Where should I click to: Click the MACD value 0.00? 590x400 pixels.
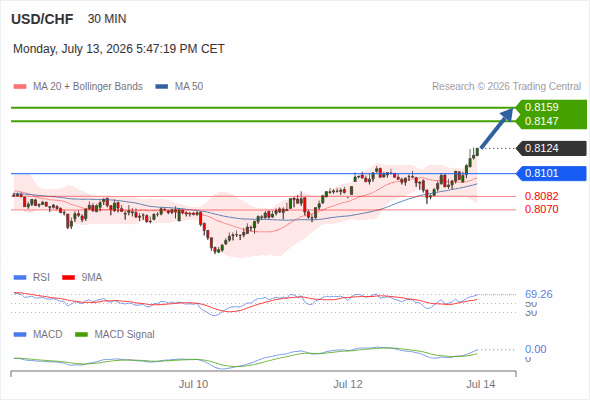click(535, 349)
